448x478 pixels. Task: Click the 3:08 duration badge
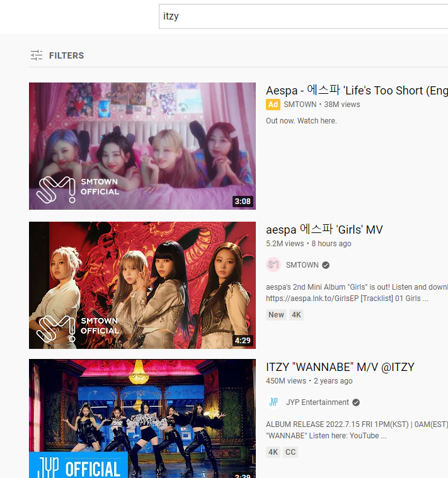[x=243, y=201]
